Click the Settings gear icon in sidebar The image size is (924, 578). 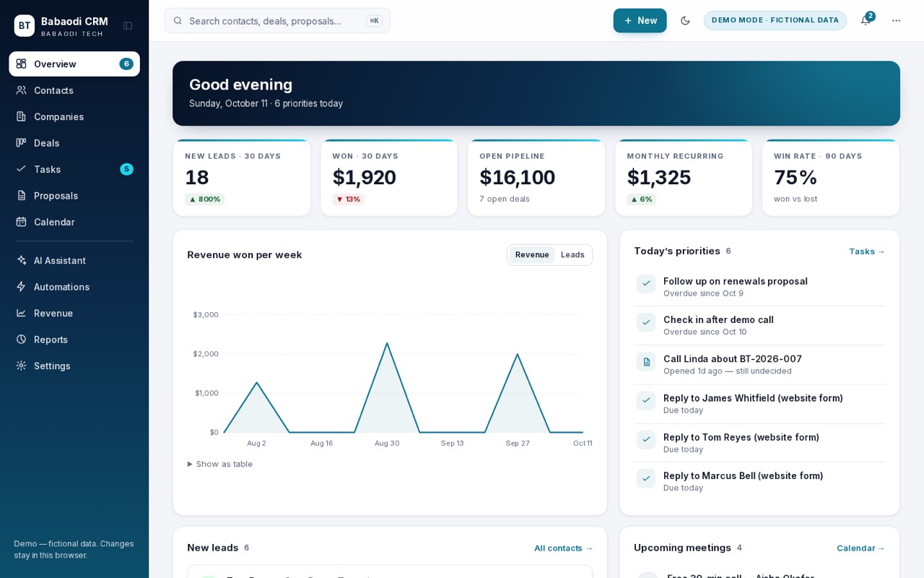21,366
